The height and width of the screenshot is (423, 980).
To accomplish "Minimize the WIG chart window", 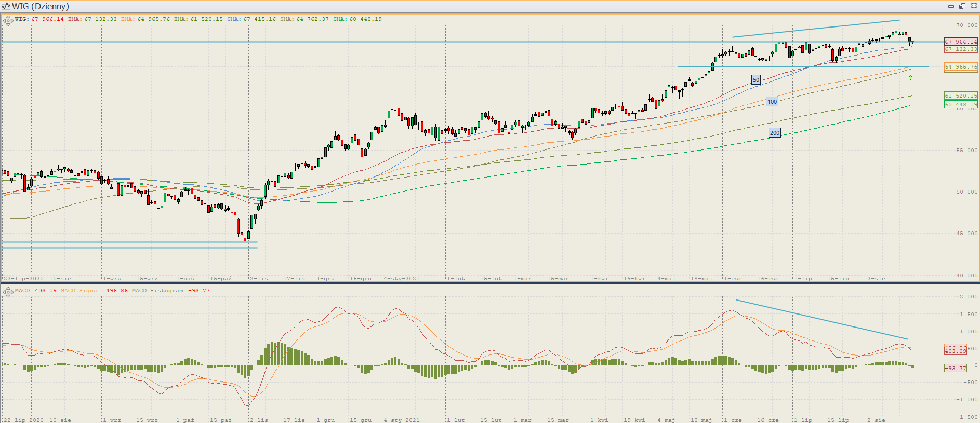I will point(951,6).
